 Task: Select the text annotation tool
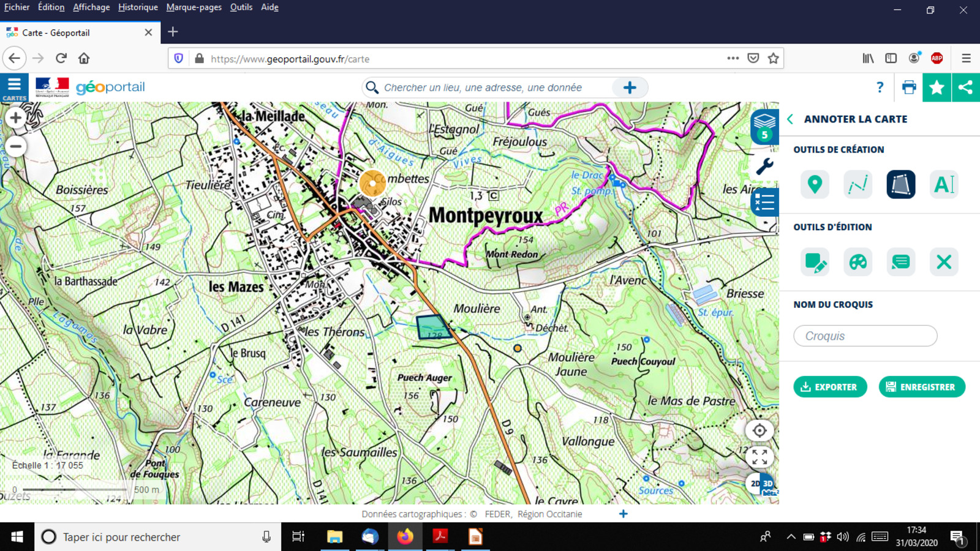click(x=943, y=184)
